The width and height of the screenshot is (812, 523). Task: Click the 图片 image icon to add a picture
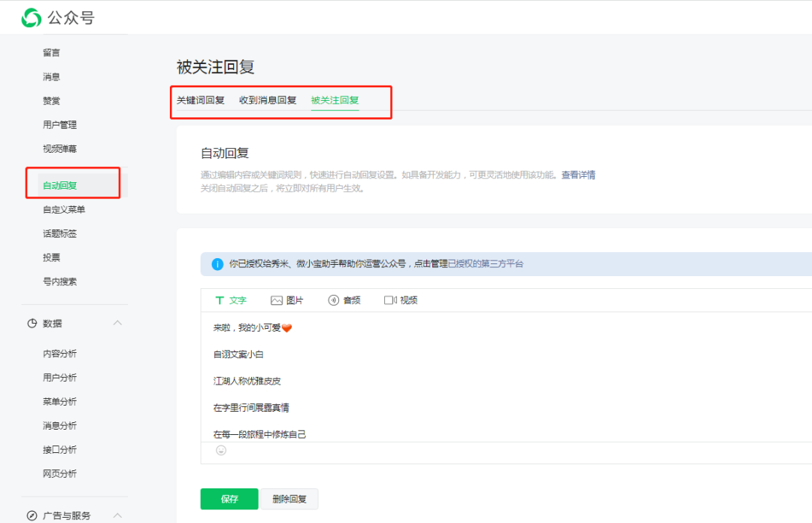[286, 300]
